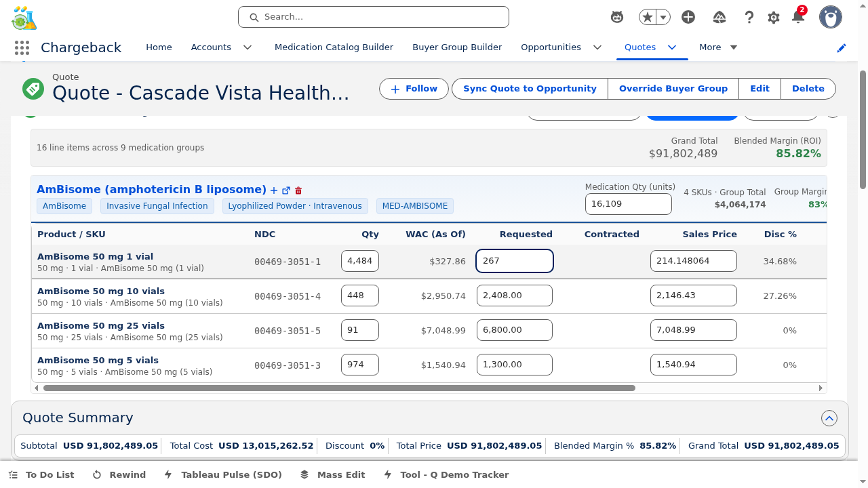Click Qty field showing 4,484
The height and width of the screenshot is (488, 868).
point(360,261)
